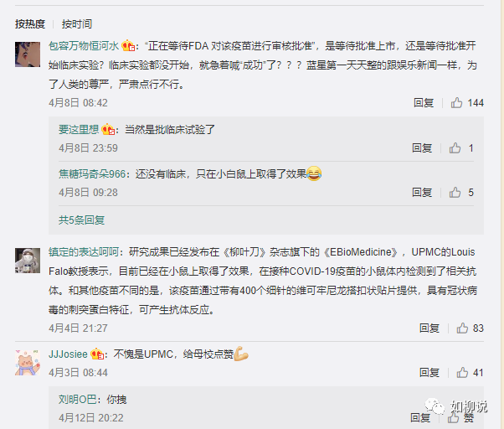This screenshot has height=429, width=504.
Task: Select the 按热度 sorting tab
Action: tap(30, 23)
